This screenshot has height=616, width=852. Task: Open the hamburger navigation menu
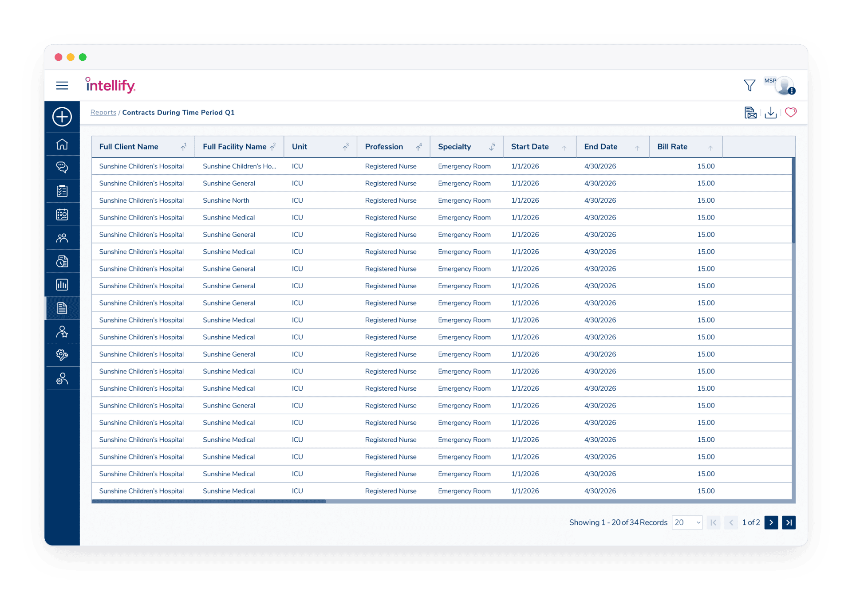(62, 86)
